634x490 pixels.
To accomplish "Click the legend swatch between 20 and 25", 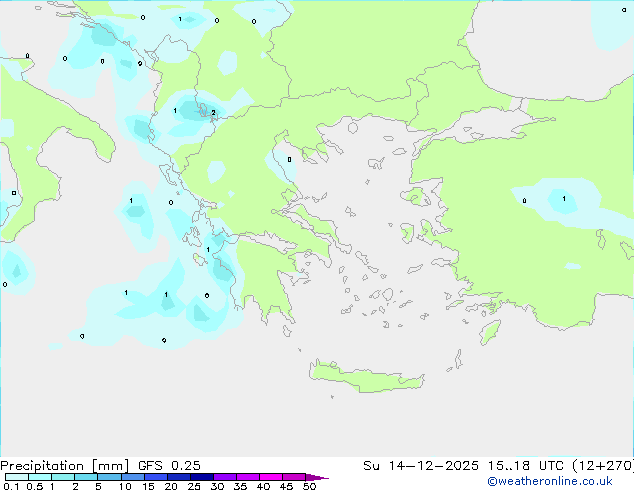I will 179,477.
